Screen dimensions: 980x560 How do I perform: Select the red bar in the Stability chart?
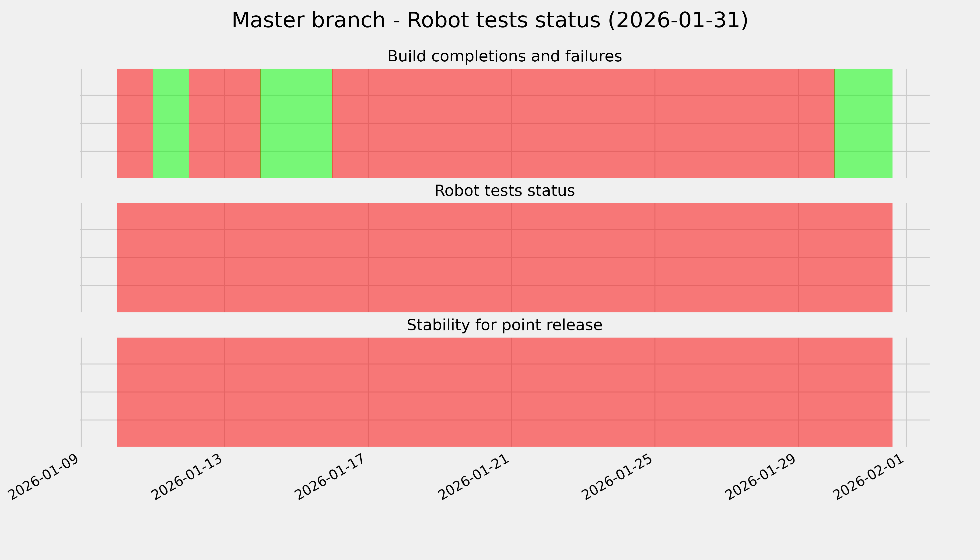(x=504, y=392)
